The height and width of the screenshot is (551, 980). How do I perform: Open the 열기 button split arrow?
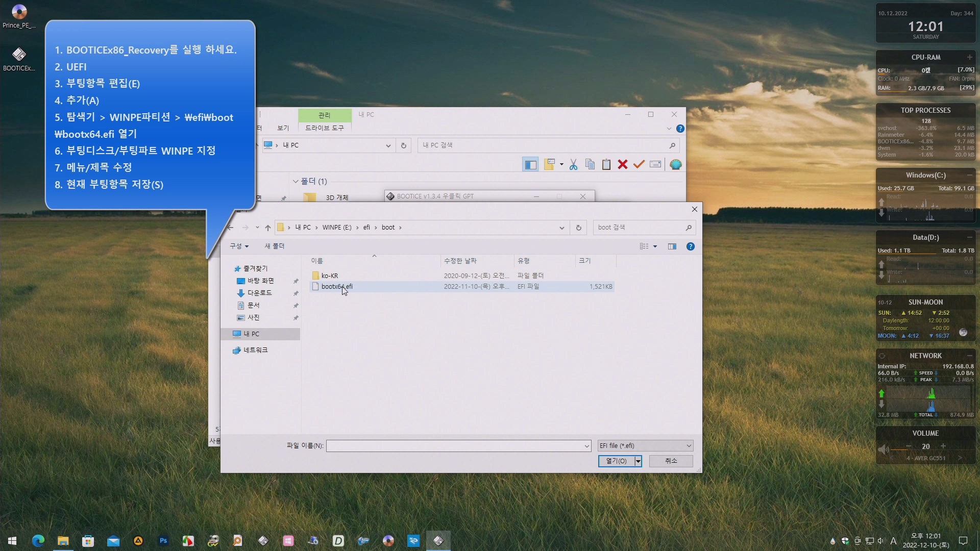click(638, 461)
